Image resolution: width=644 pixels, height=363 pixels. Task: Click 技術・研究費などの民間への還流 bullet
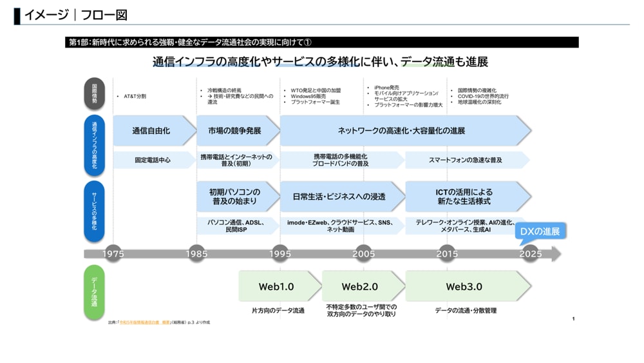click(240, 99)
